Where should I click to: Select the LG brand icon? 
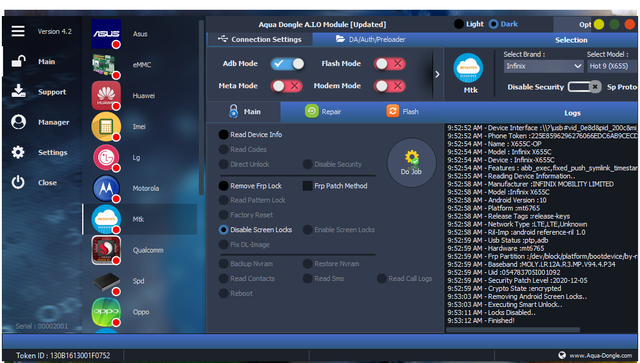106,158
